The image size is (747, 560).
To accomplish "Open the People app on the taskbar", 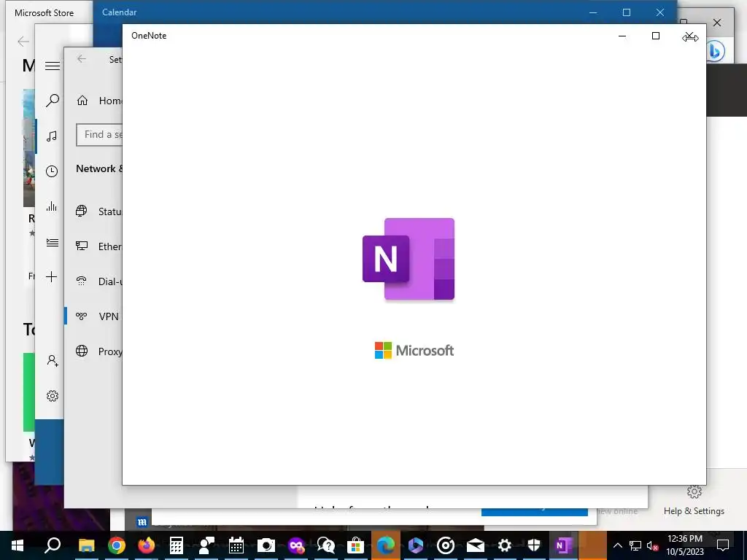I will [x=206, y=545].
